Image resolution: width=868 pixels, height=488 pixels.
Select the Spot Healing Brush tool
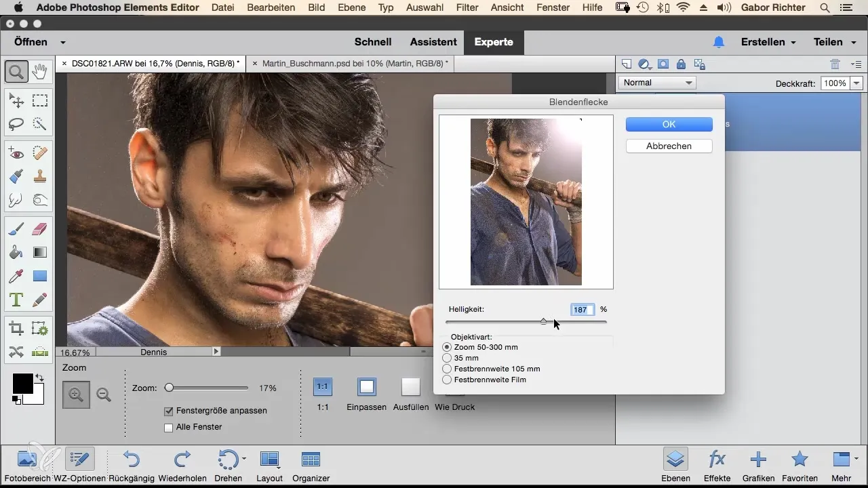tap(40, 154)
